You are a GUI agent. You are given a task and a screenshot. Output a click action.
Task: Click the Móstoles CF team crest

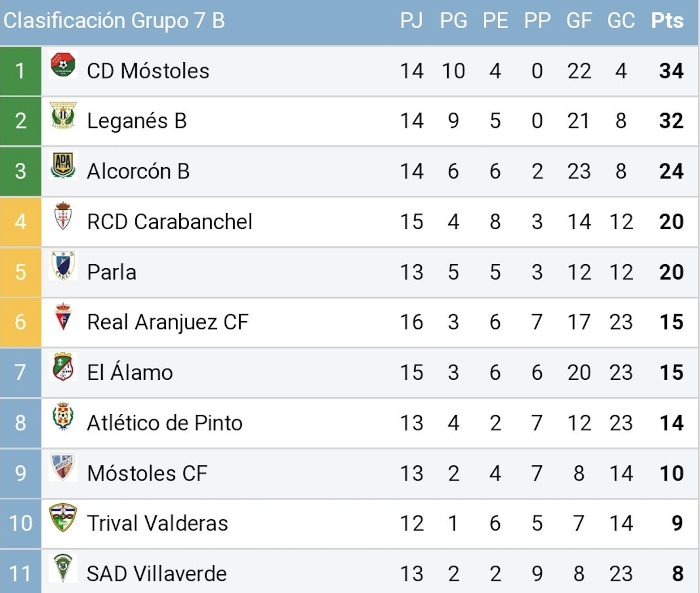(x=63, y=467)
